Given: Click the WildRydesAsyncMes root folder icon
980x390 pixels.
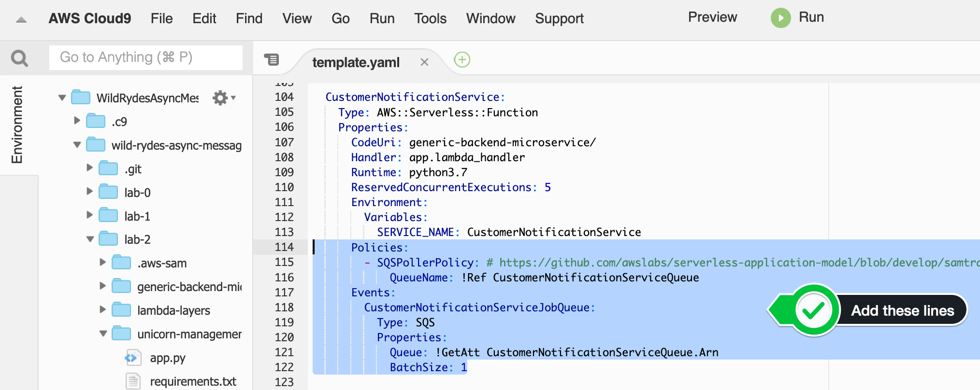Looking at the screenshot, I should [x=81, y=97].
